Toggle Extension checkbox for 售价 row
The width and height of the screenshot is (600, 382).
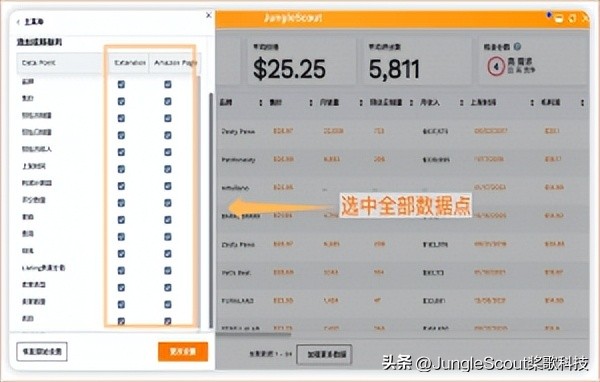121,101
